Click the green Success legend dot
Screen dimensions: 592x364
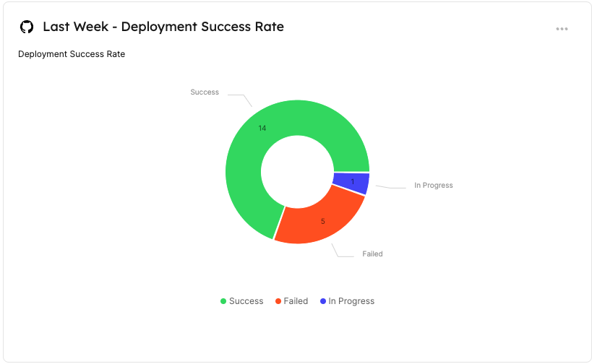(223, 301)
